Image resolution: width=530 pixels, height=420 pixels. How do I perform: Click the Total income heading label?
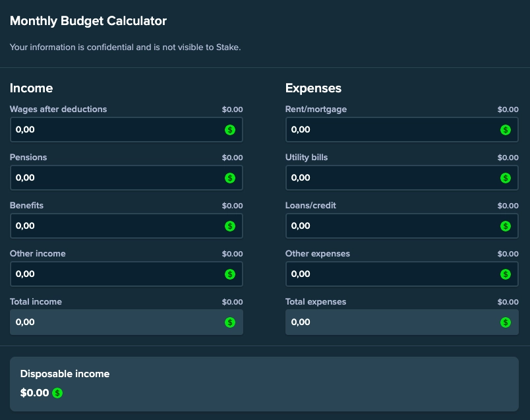tap(36, 301)
